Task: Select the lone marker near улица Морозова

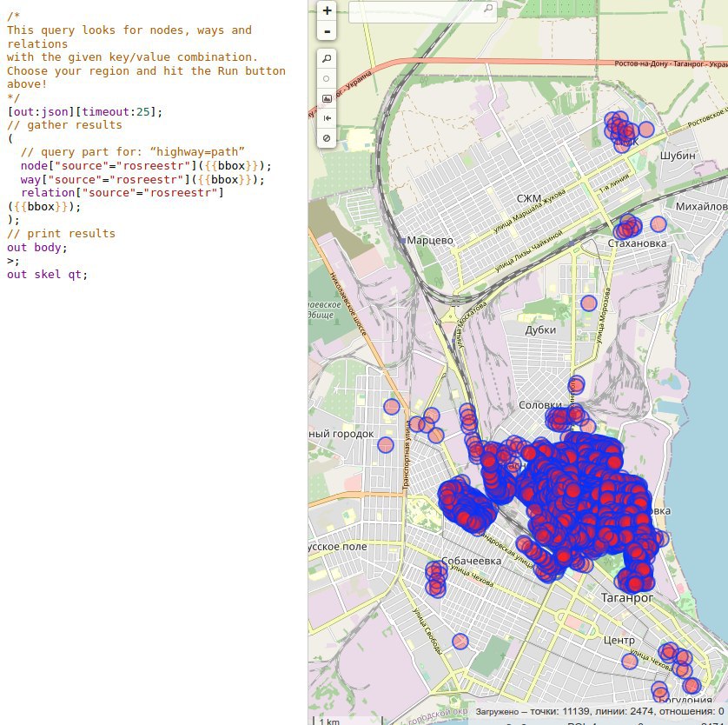Action: point(589,303)
